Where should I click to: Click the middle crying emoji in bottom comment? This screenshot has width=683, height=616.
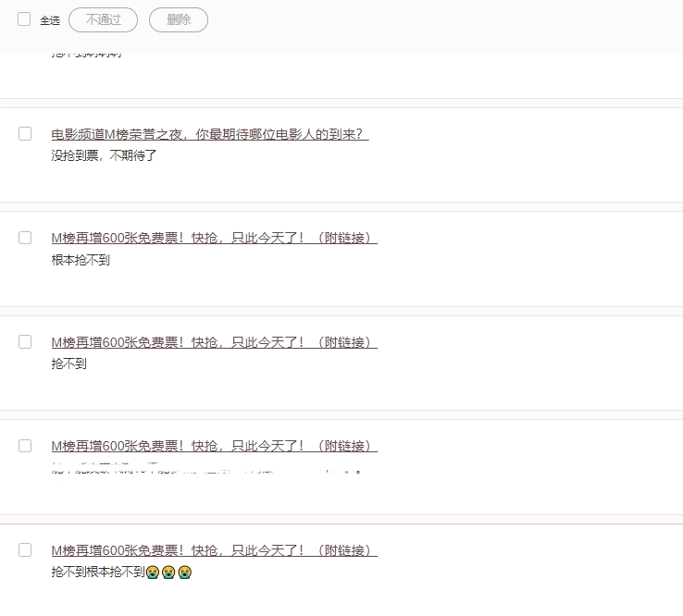[x=168, y=573]
